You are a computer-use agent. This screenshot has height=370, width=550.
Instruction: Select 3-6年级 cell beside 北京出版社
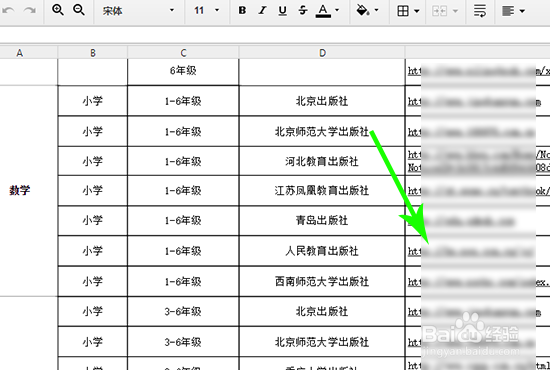(183, 311)
